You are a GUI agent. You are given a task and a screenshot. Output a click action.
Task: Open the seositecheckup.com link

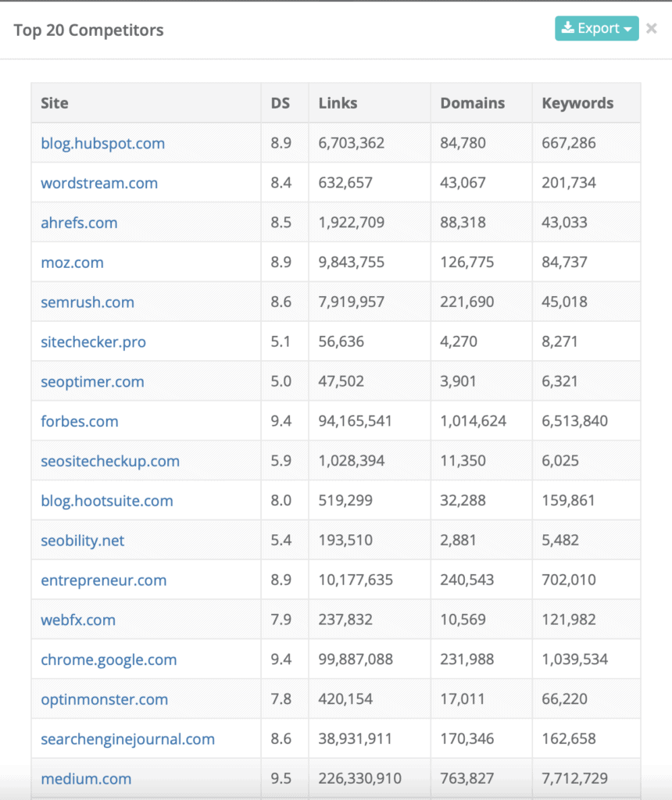pyautogui.click(x=110, y=462)
